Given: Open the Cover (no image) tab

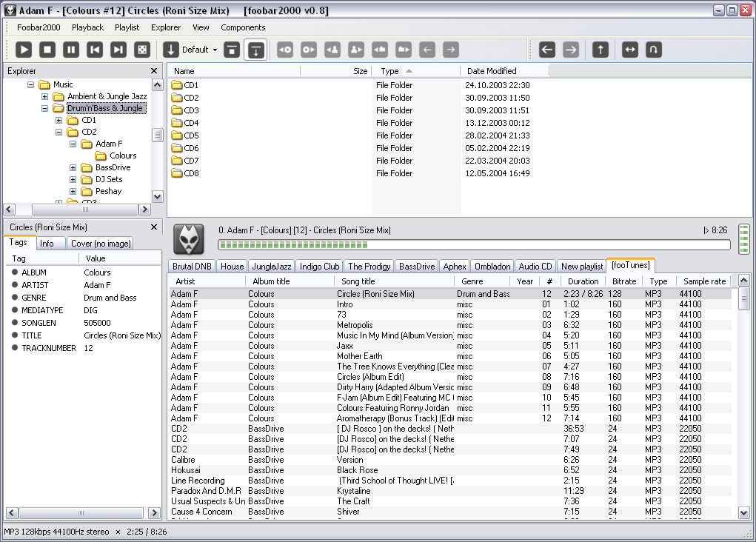Looking at the screenshot, I should [x=101, y=244].
